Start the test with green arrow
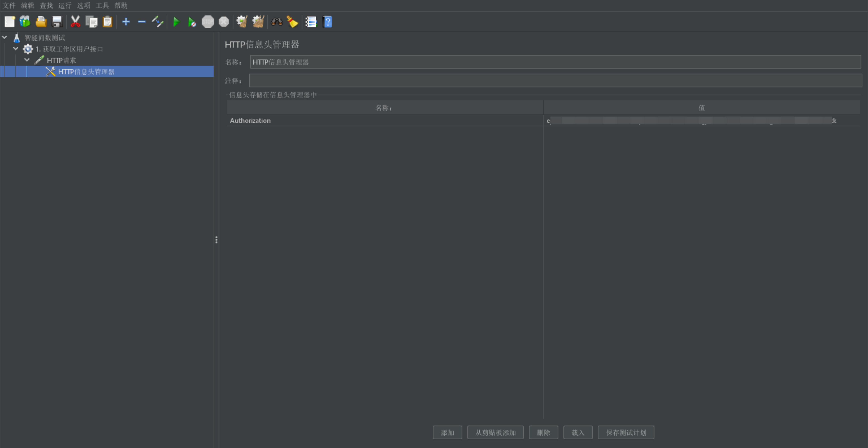Viewport: 868px width, 448px height. pos(176,22)
